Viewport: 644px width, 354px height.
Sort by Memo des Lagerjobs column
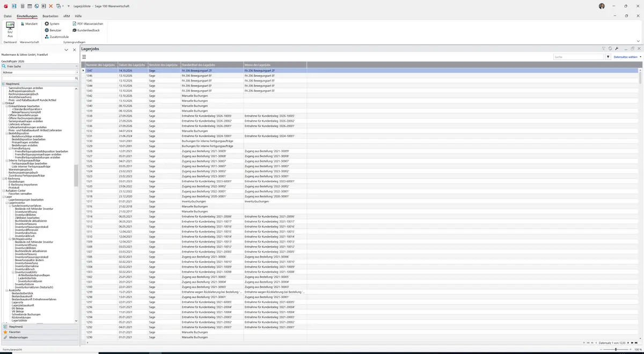click(275, 65)
